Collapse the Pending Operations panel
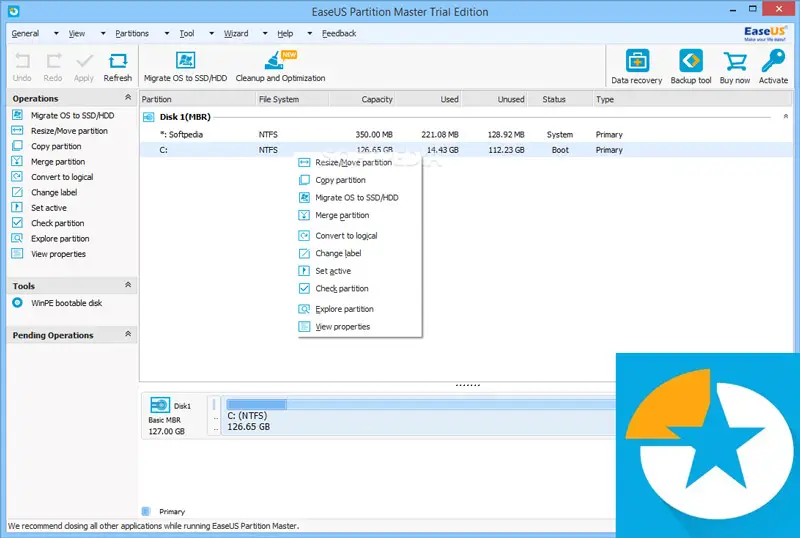This screenshot has height=538, width=800. click(x=128, y=334)
